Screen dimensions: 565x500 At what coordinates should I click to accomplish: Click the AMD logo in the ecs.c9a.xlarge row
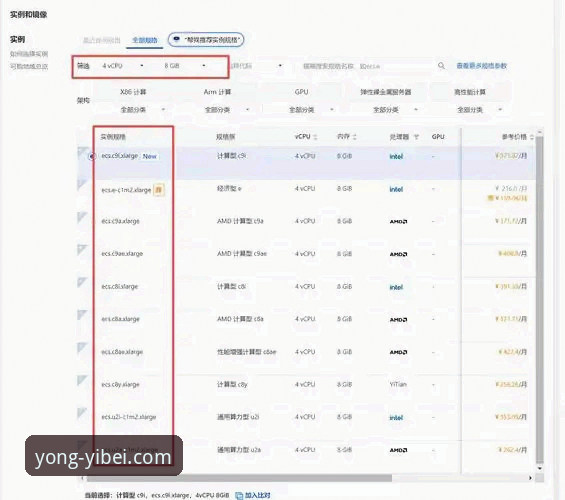(399, 222)
